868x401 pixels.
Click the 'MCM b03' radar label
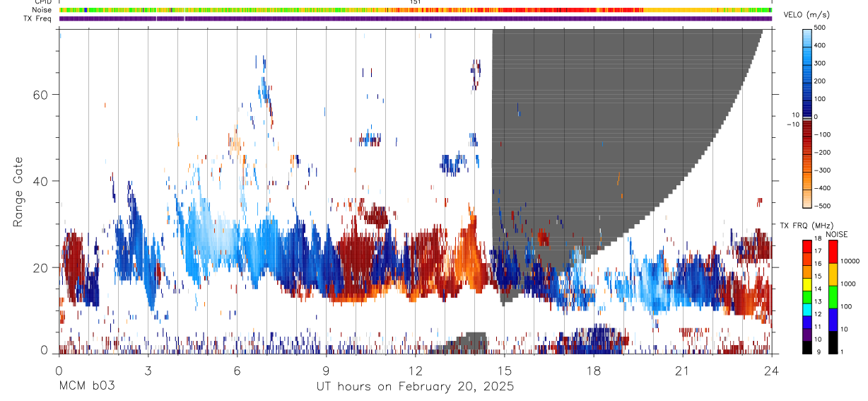(x=87, y=387)
